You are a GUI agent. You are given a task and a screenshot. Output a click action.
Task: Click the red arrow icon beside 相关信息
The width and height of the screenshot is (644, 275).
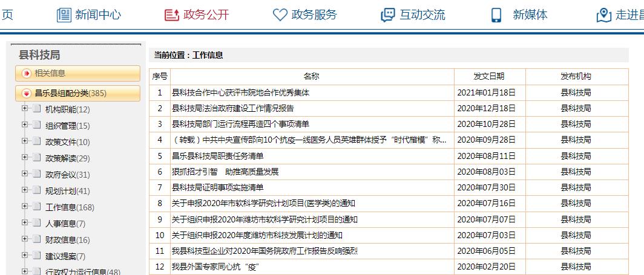click(x=26, y=74)
